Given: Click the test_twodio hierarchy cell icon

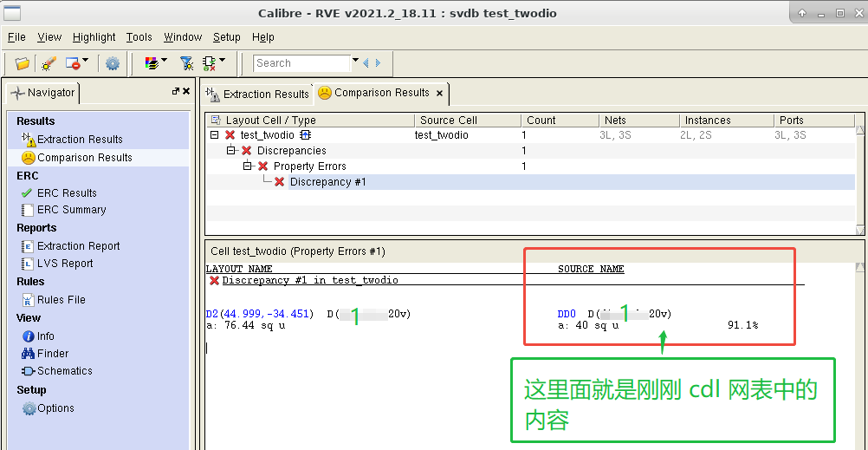Looking at the screenshot, I should tap(305, 135).
